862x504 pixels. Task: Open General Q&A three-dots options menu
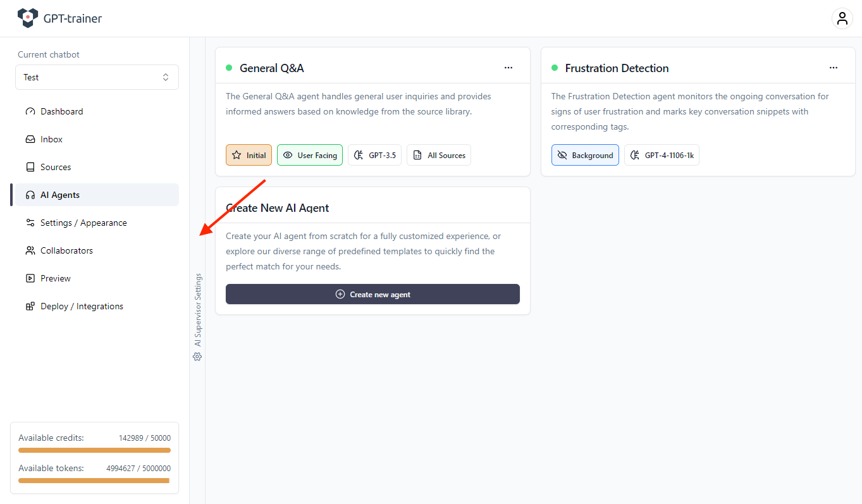(508, 68)
